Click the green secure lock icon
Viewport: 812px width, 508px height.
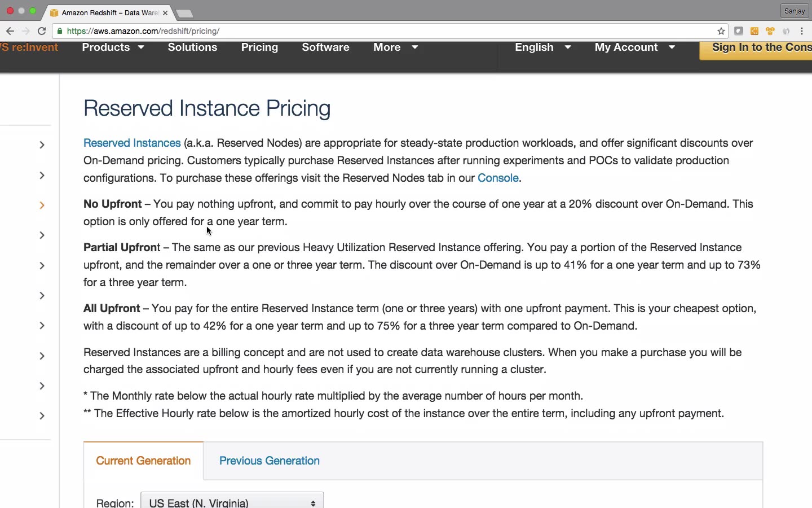coord(60,31)
